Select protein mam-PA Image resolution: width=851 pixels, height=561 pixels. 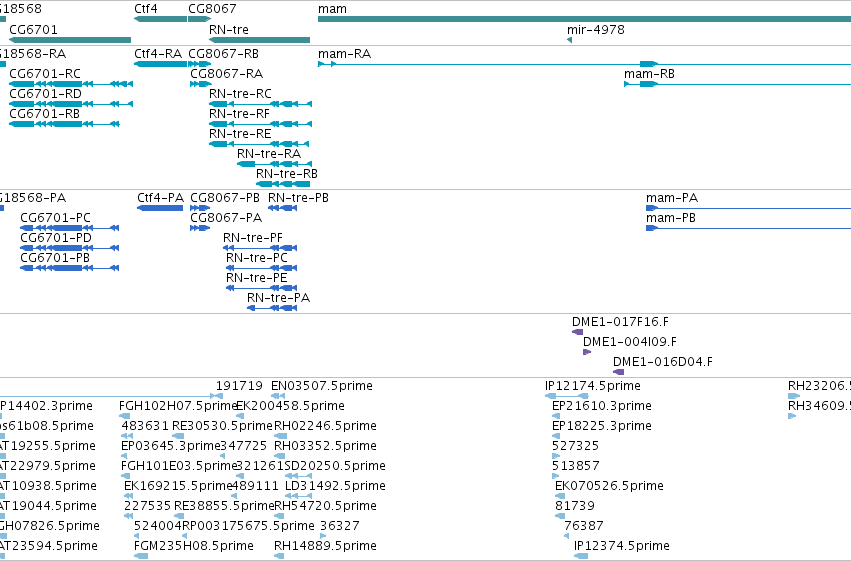pyautogui.click(x=672, y=197)
